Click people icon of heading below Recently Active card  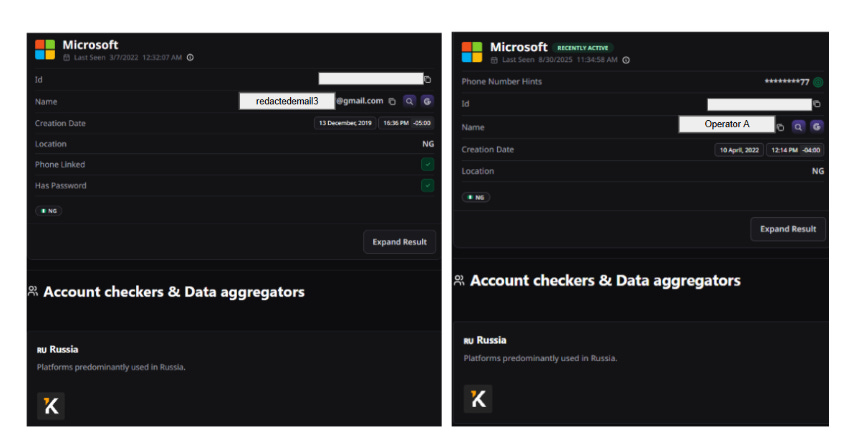pyautogui.click(x=459, y=281)
